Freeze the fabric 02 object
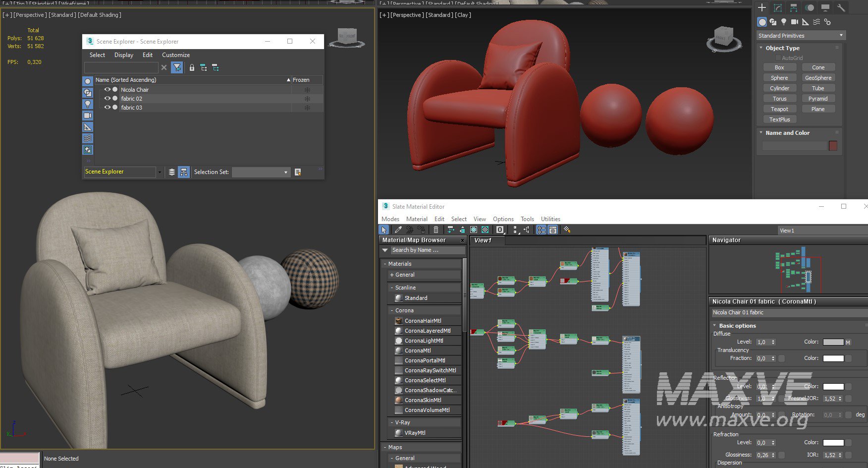 click(307, 99)
